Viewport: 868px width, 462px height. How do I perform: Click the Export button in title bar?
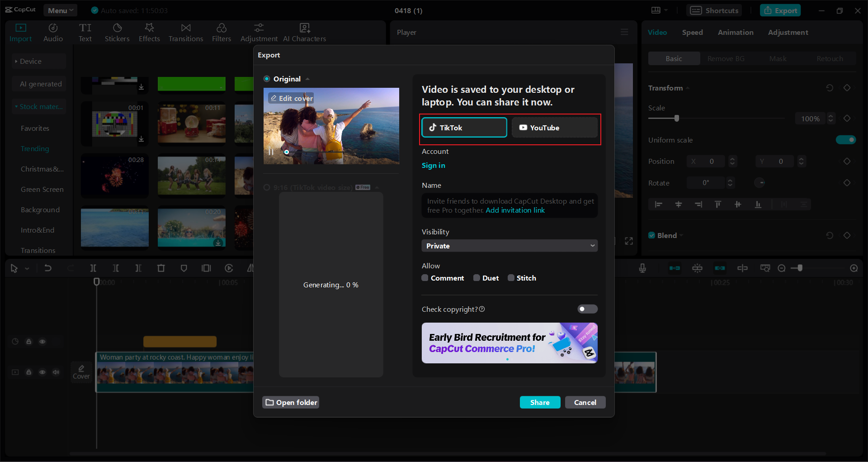[780, 10]
